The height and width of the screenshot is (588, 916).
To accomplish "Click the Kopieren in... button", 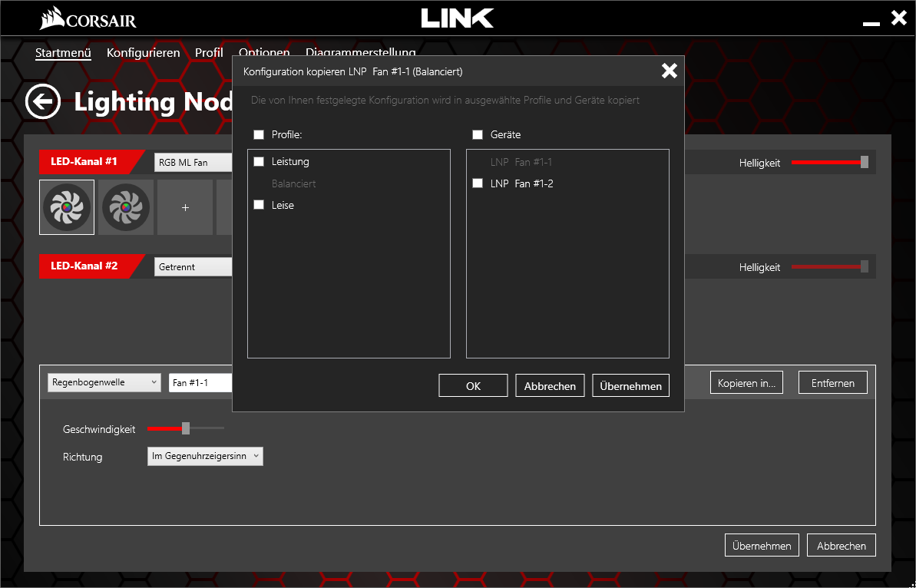I will point(746,382).
